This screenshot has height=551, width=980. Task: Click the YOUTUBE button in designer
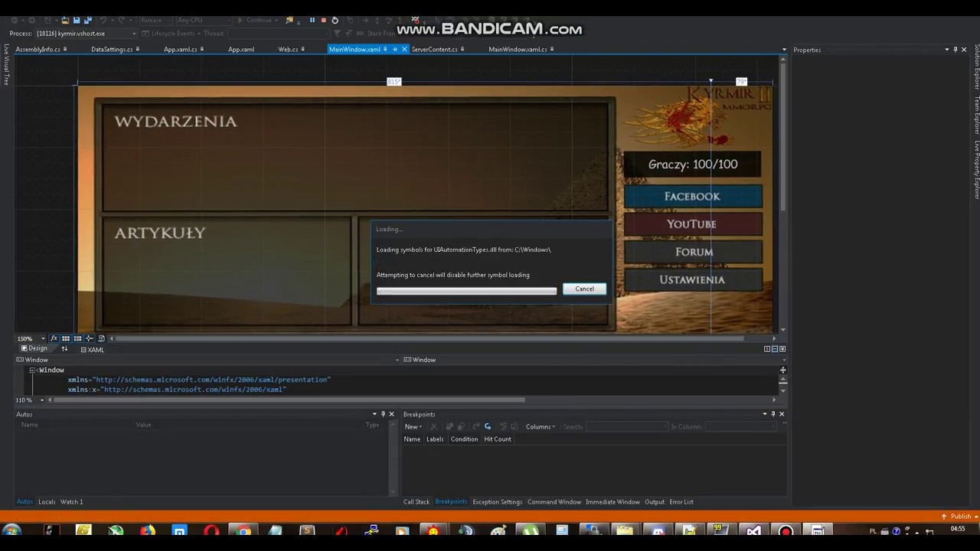693,224
